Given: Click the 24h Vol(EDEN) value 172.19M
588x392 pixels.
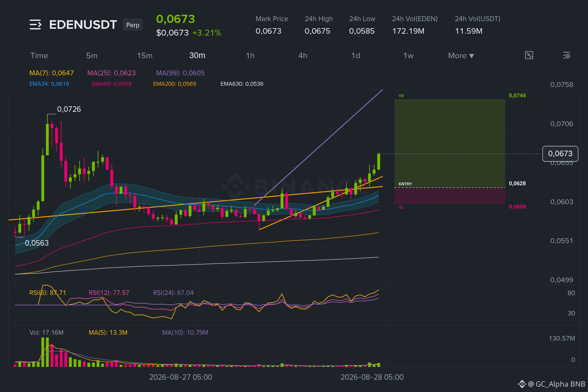Looking at the screenshot, I should 408,31.
